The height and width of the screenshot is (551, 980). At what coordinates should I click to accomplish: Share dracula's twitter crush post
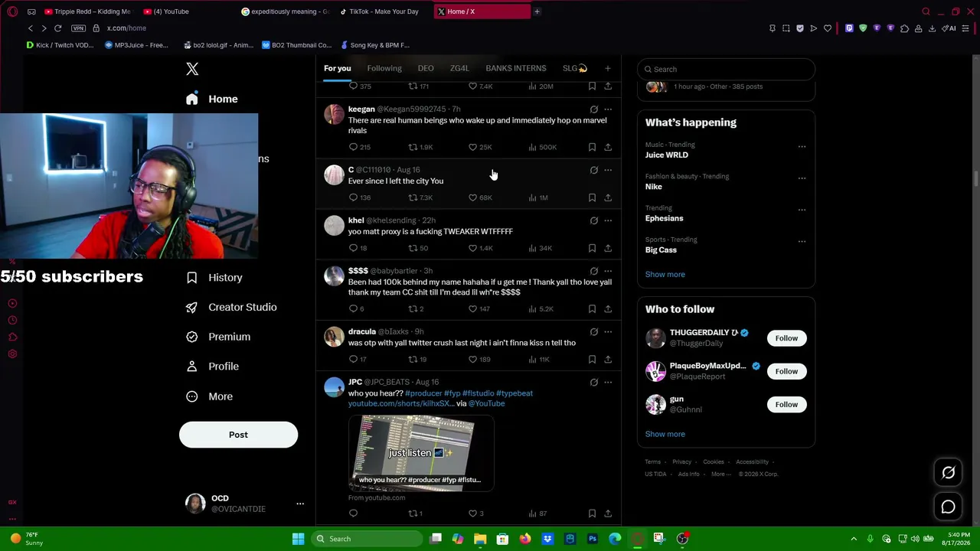coord(608,359)
